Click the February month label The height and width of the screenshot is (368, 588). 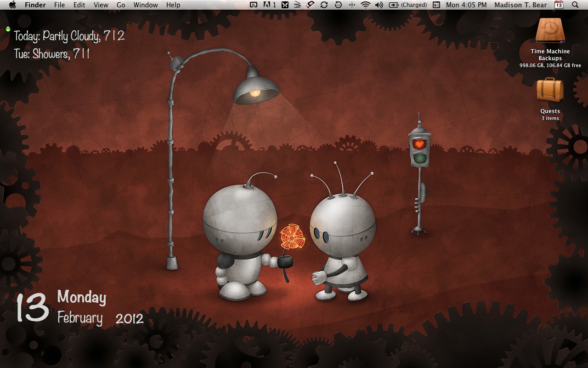click(80, 317)
